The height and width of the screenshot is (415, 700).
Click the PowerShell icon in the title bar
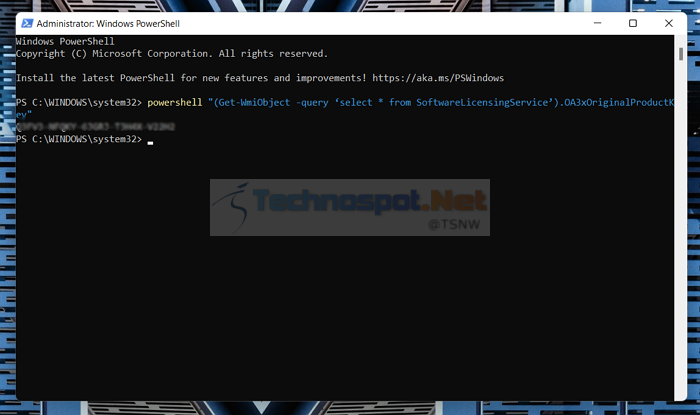pyautogui.click(x=27, y=23)
